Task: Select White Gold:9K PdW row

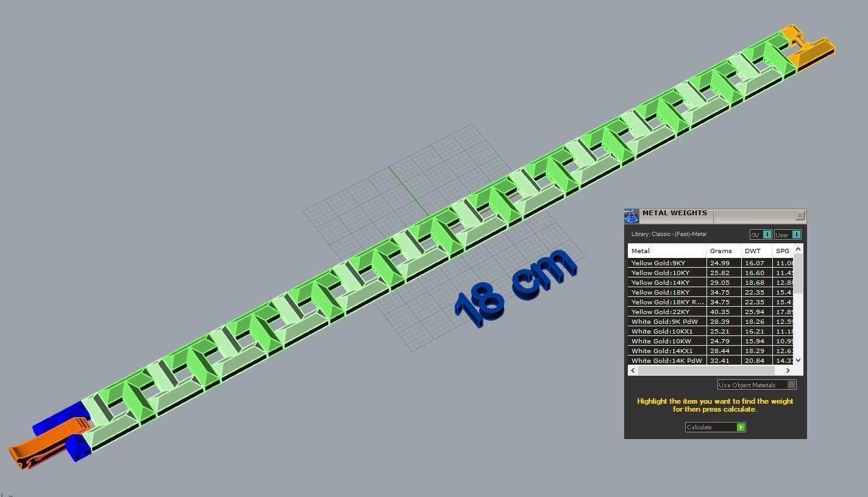Action: pos(711,321)
